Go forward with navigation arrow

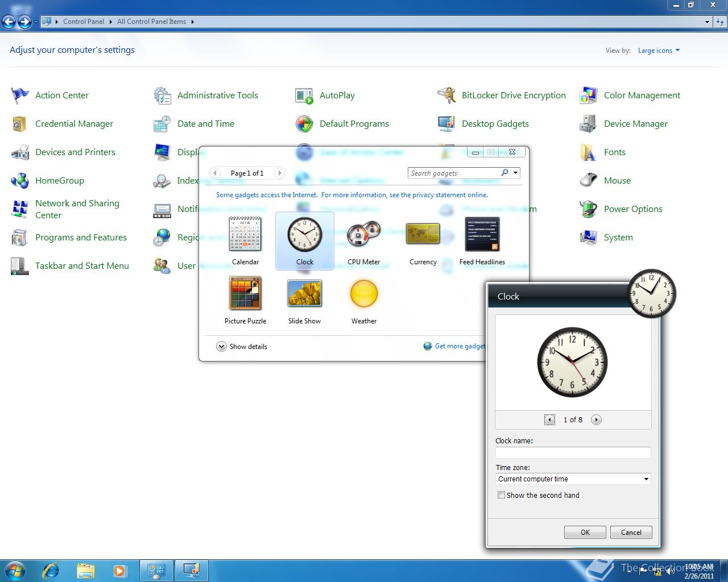click(x=24, y=22)
